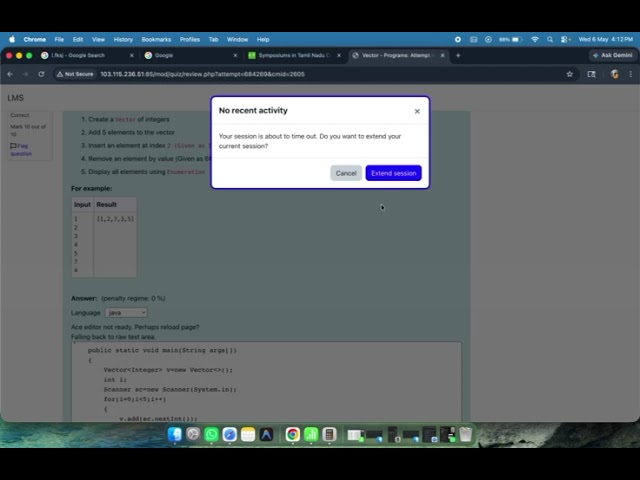
Task: Click the battery status indicator
Action: tap(510, 40)
